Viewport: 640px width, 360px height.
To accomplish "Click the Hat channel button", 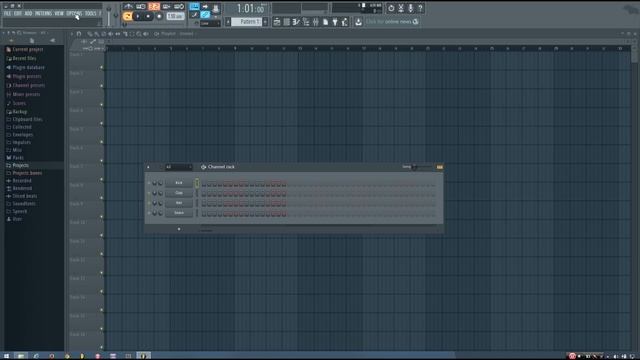I will coord(179,203).
